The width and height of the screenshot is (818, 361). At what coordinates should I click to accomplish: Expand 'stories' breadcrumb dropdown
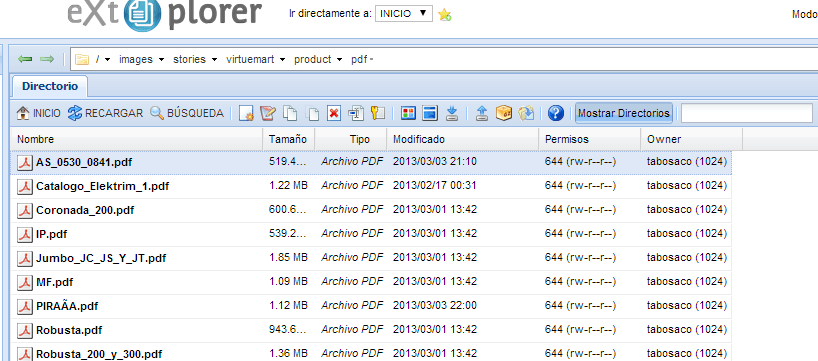coord(214,59)
